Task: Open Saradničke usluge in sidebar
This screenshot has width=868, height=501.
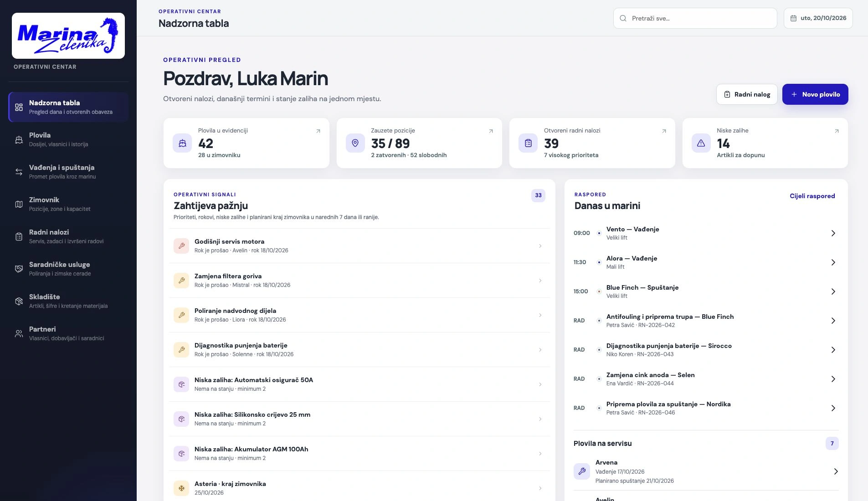Action: click(68, 269)
